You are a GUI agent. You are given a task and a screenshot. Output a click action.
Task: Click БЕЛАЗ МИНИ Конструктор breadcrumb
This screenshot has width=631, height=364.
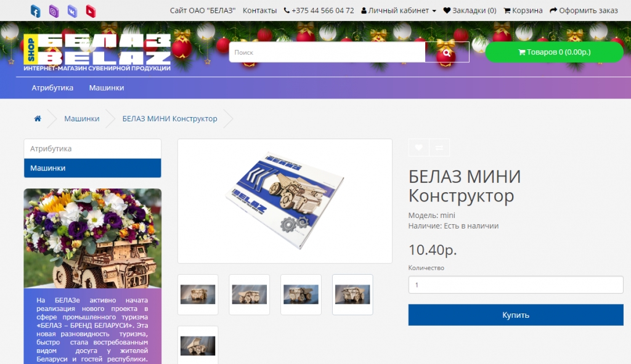point(169,119)
